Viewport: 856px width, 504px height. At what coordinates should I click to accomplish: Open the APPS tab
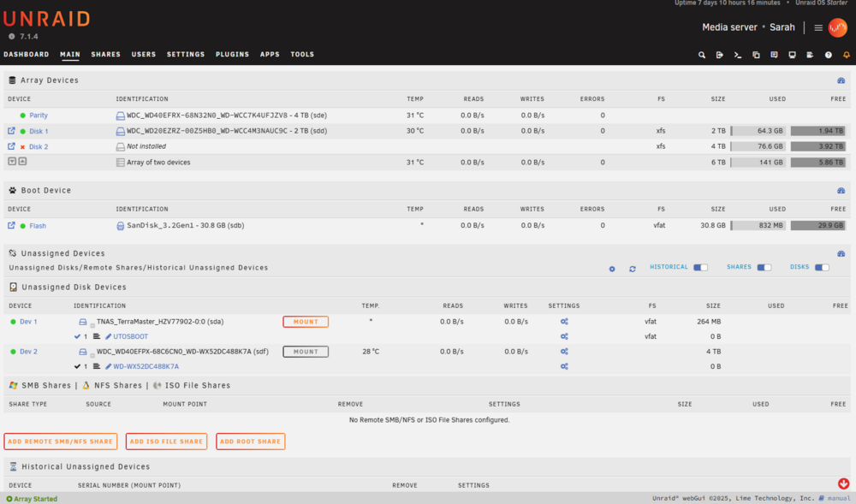point(270,55)
